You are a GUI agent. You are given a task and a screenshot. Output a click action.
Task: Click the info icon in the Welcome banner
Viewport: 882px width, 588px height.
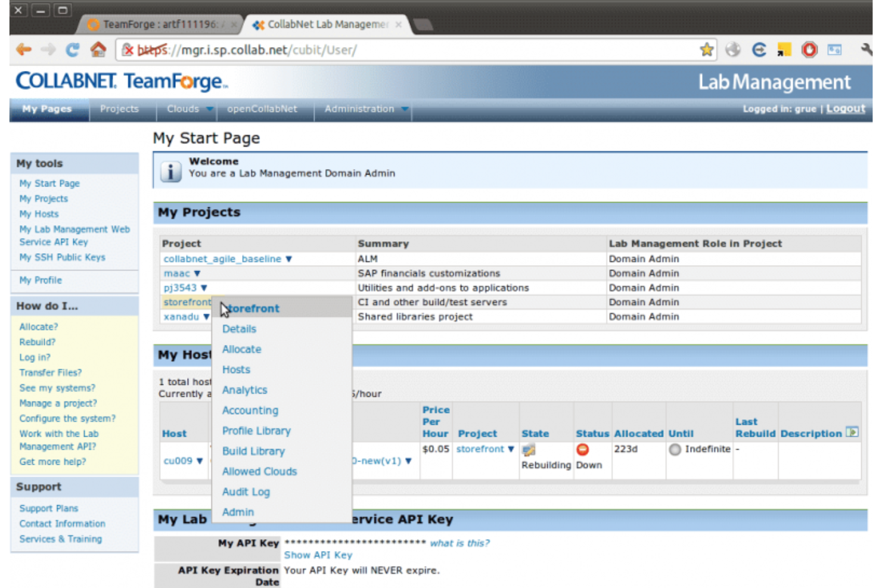(x=171, y=171)
